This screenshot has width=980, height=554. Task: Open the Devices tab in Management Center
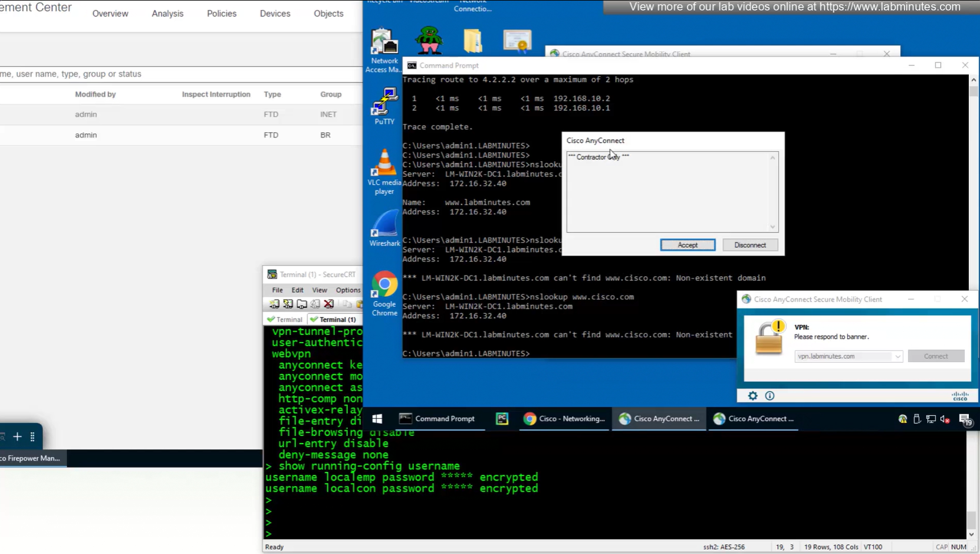click(275, 14)
